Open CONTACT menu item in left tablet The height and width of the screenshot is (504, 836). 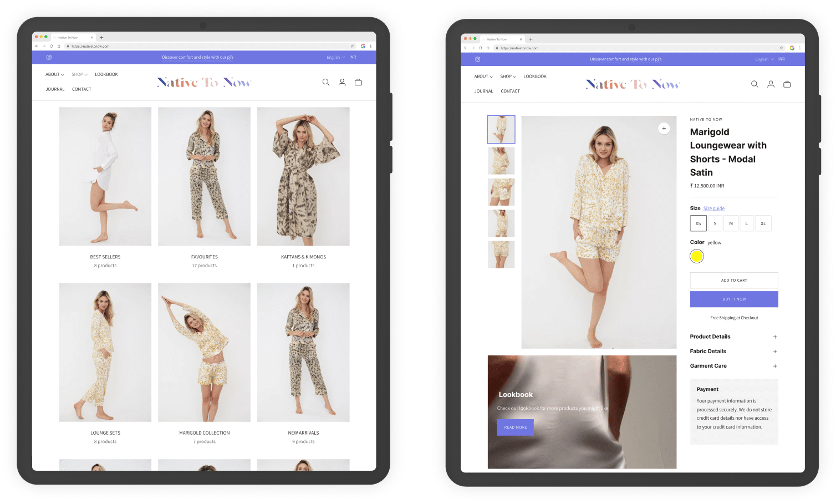(x=81, y=89)
